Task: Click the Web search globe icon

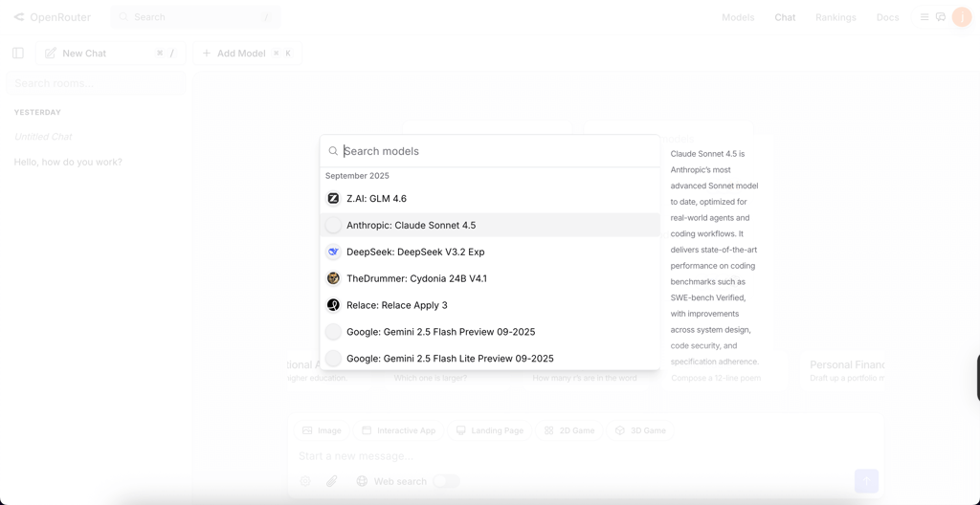Action: [x=362, y=481]
